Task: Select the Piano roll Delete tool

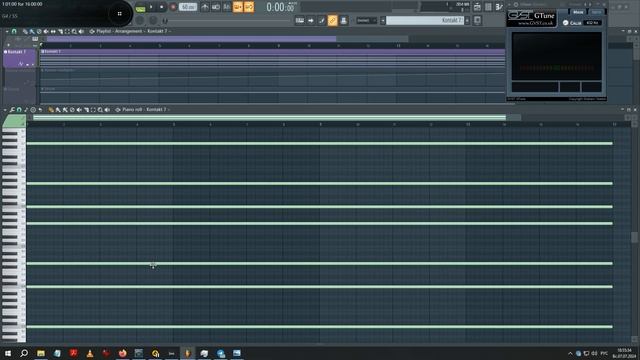Action: click(x=72, y=110)
